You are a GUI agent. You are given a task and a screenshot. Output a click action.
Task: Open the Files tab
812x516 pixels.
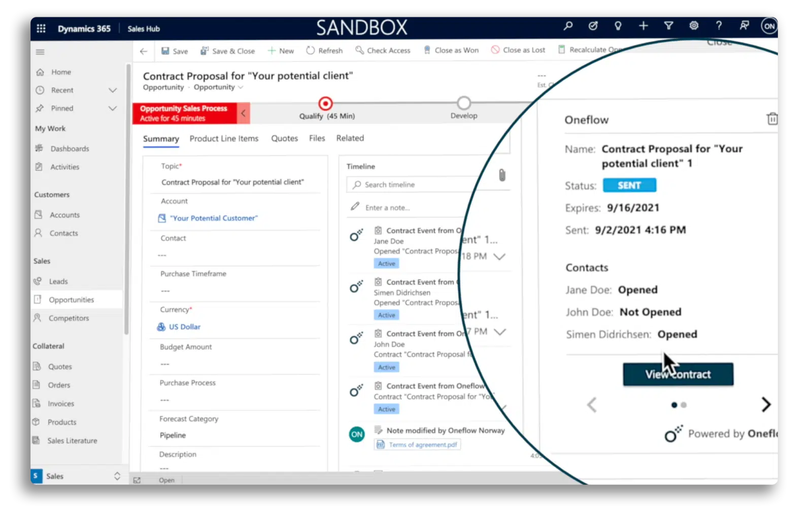coord(317,138)
